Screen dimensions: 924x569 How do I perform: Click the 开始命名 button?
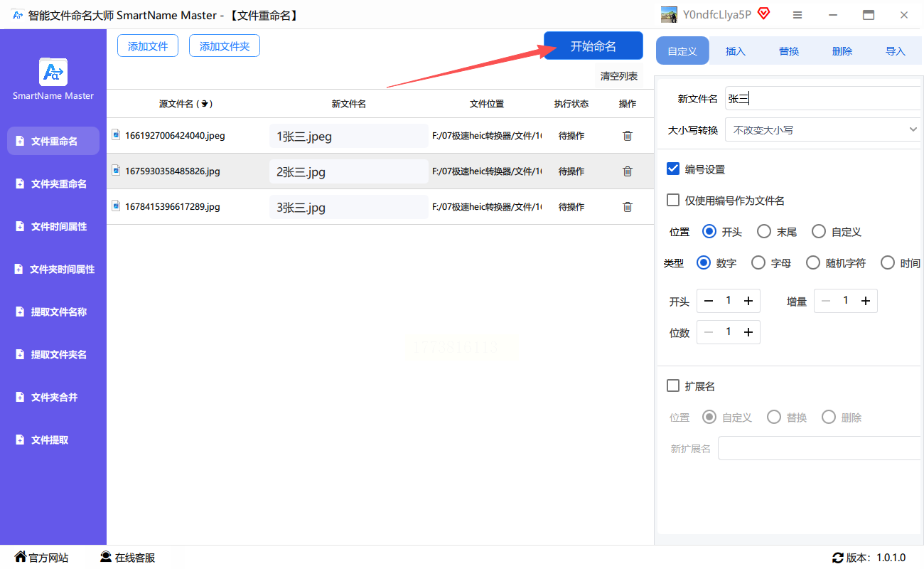[593, 46]
